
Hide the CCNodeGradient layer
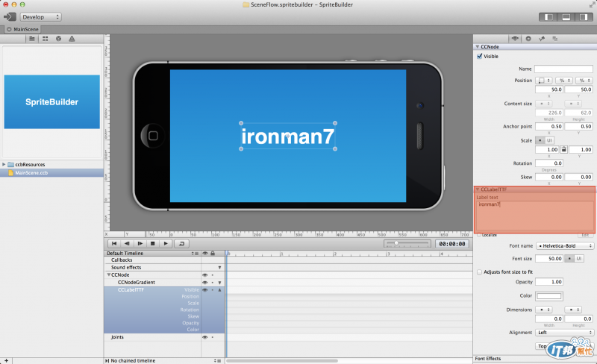204,283
